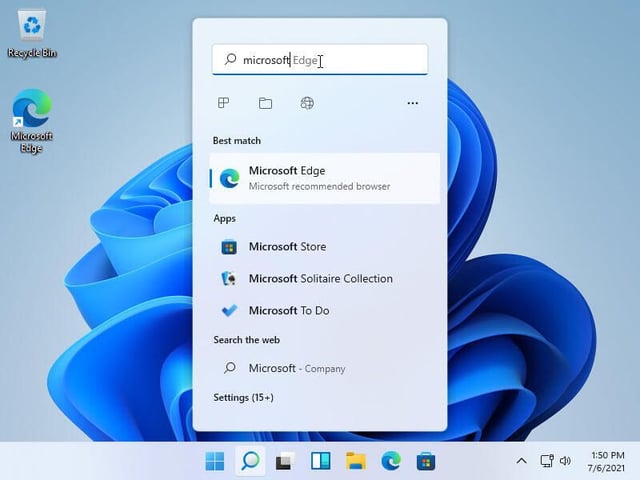The height and width of the screenshot is (480, 640).
Task: Expand the Settings (15+) results group
Action: pyautogui.click(x=243, y=397)
